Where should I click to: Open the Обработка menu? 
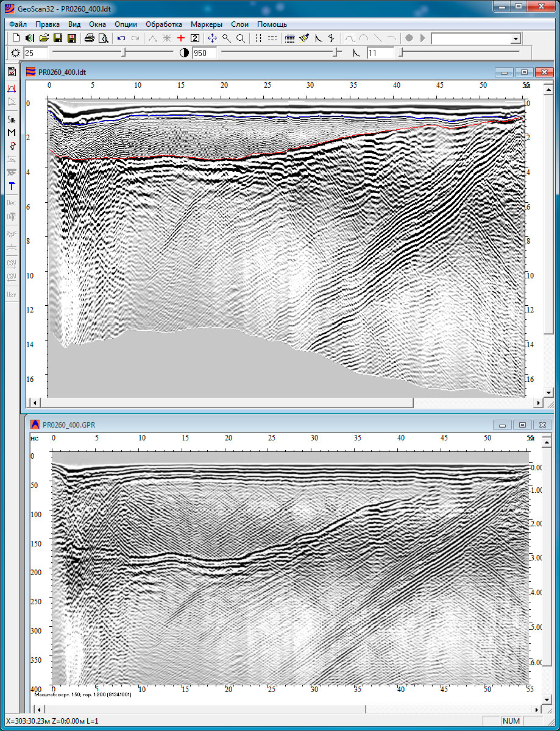164,24
